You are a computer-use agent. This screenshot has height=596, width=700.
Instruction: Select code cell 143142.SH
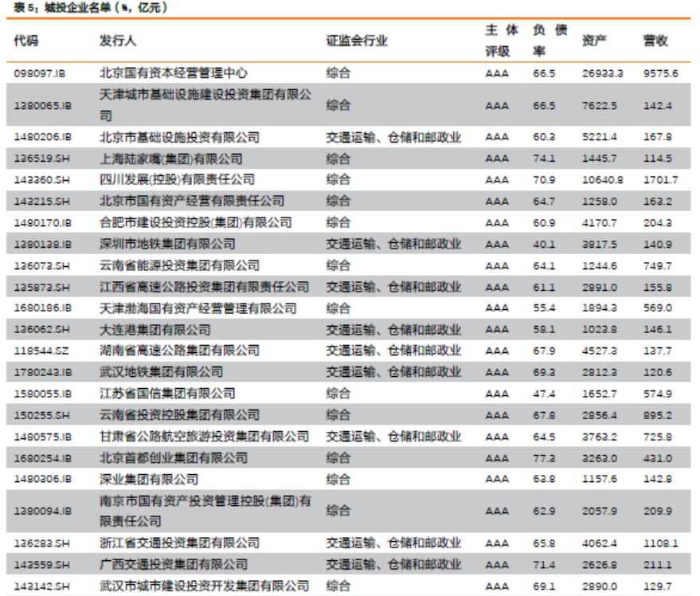[x=41, y=586]
